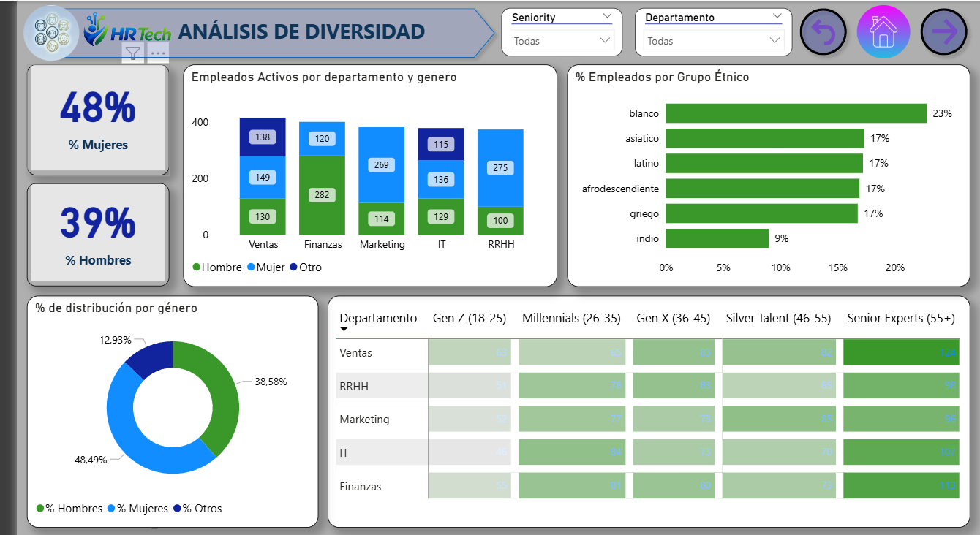
Task: Click the ANÁLISIS DE DIVERSIDAD title
Action: 301,31
